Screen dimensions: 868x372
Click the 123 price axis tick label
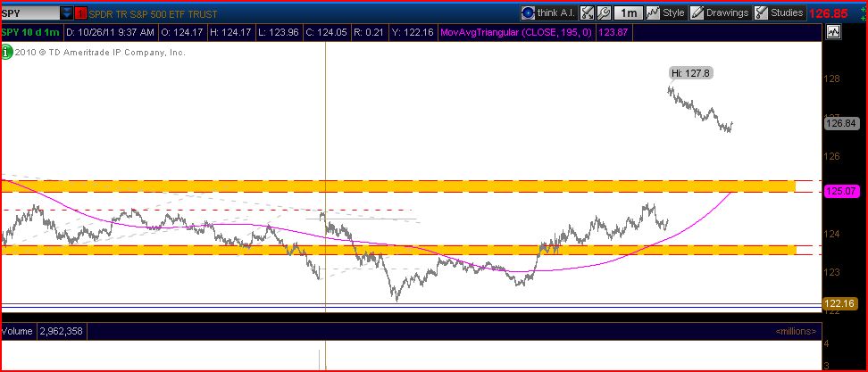point(832,272)
